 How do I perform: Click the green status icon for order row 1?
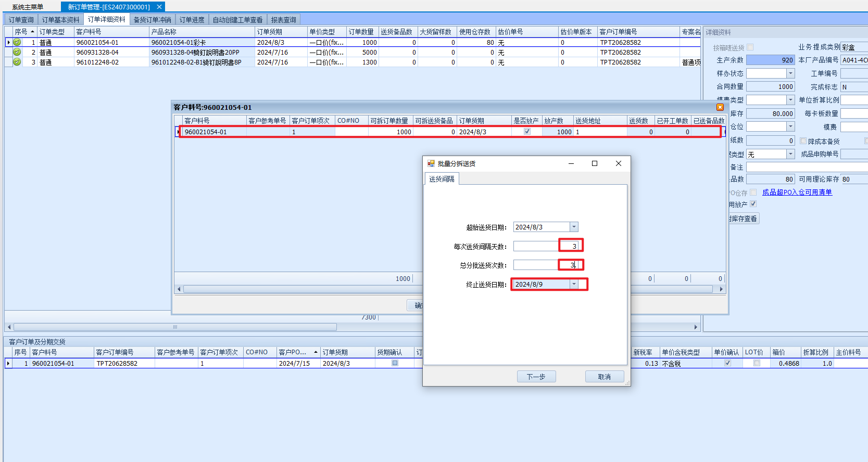17,42
